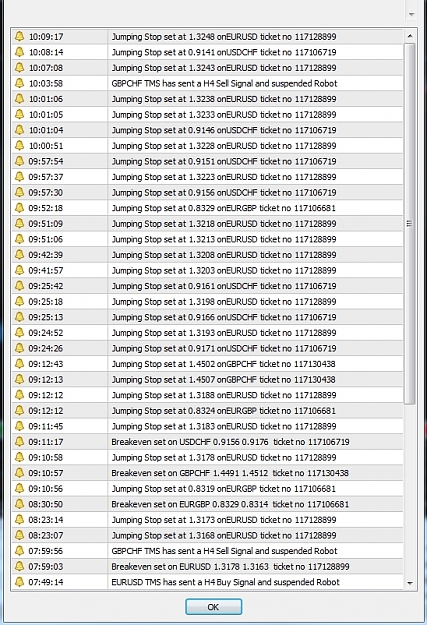This screenshot has height=625, width=427.
Task: Click the bell icon for the 08:23:14 alert
Action: coord(19,519)
